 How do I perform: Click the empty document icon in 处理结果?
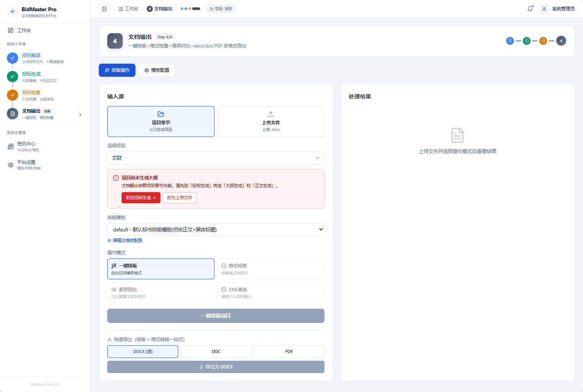(458, 135)
